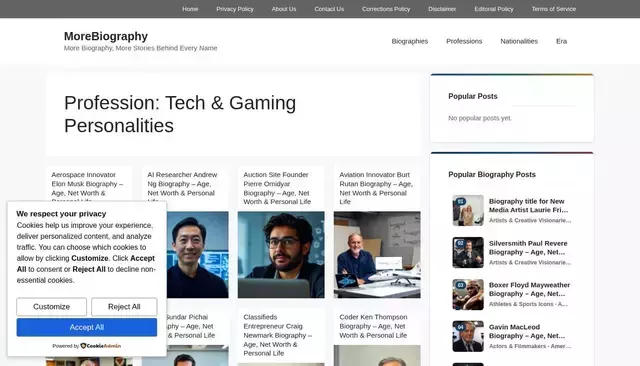Open Sundar Pichai biography article title
This screenshot has width=640, height=366.
click(191, 326)
